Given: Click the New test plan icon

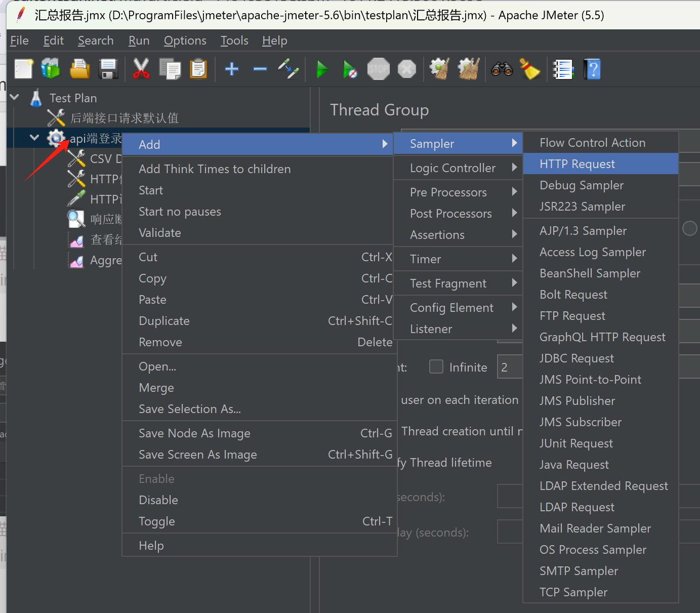Looking at the screenshot, I should [x=23, y=69].
